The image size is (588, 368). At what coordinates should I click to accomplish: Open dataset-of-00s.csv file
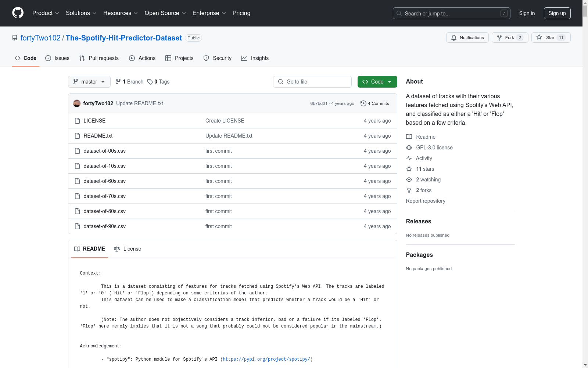105,151
